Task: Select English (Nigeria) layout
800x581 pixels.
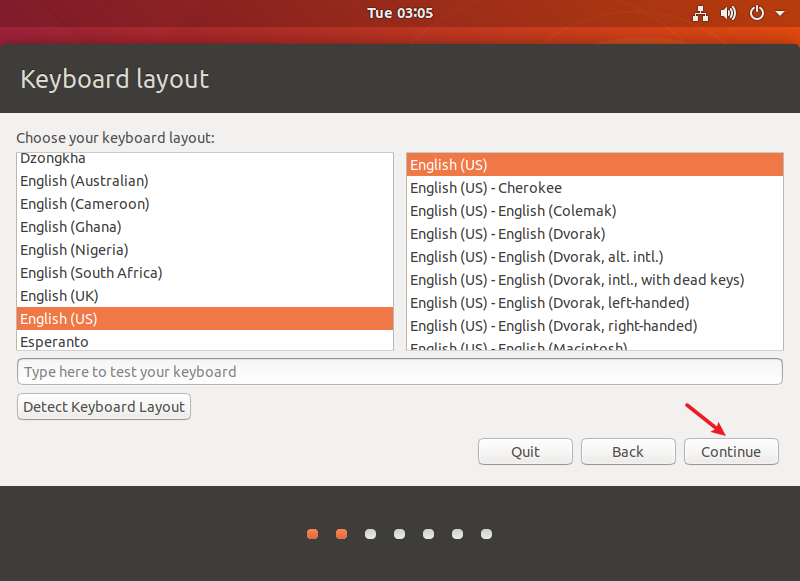Action: click(x=205, y=250)
